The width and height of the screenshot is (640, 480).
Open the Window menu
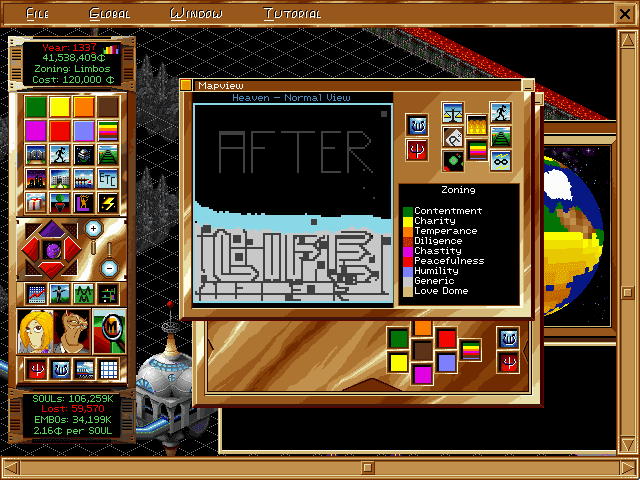pyautogui.click(x=196, y=14)
